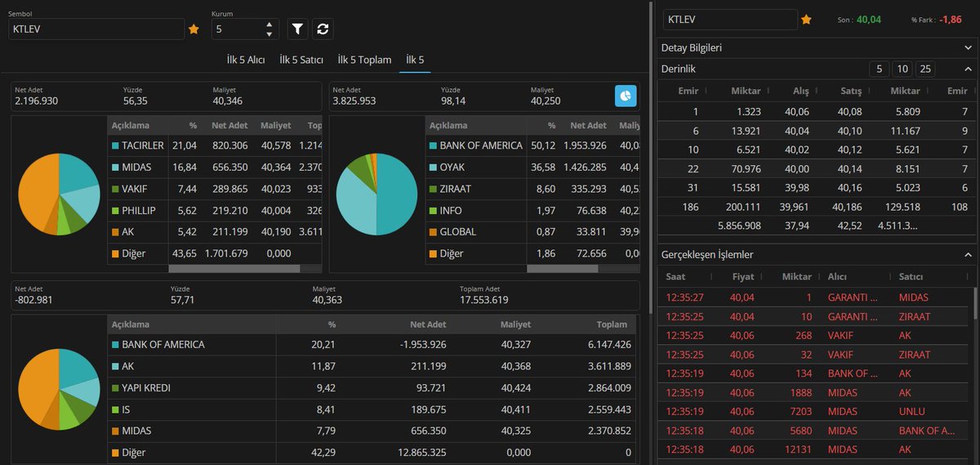Set depth to 5 levels
The width and height of the screenshot is (980, 465).
pyautogui.click(x=879, y=69)
